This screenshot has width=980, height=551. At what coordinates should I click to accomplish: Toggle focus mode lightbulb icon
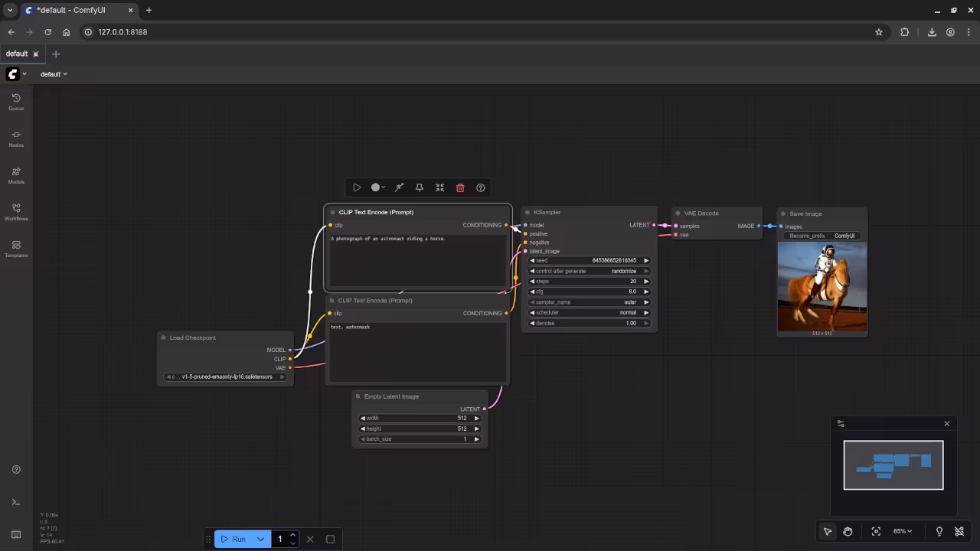coord(939,531)
